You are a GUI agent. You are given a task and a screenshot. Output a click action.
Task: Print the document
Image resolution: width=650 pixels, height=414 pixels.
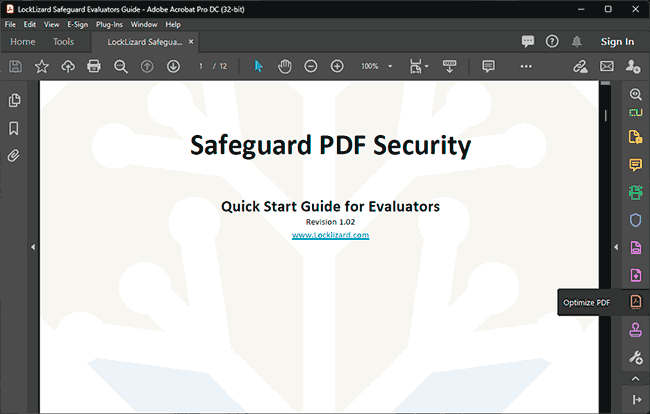(x=94, y=66)
